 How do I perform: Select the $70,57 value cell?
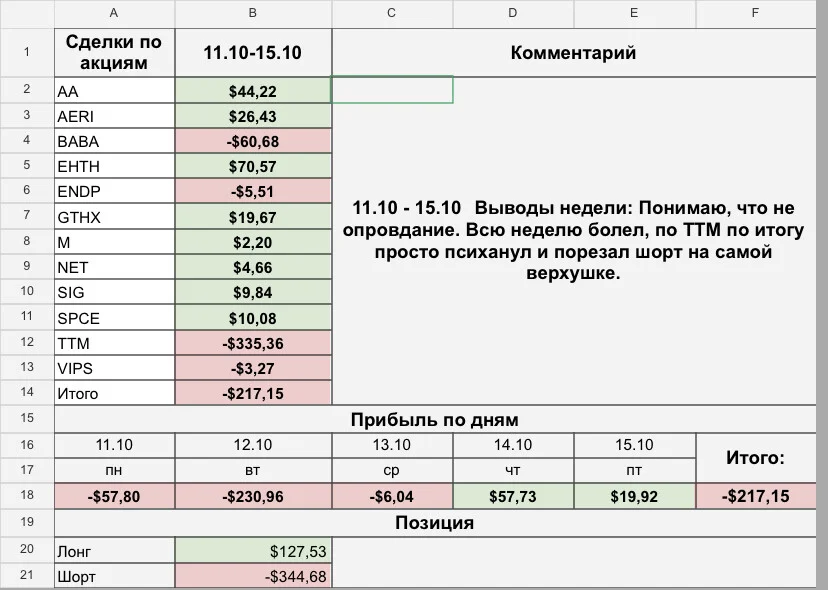click(253, 166)
